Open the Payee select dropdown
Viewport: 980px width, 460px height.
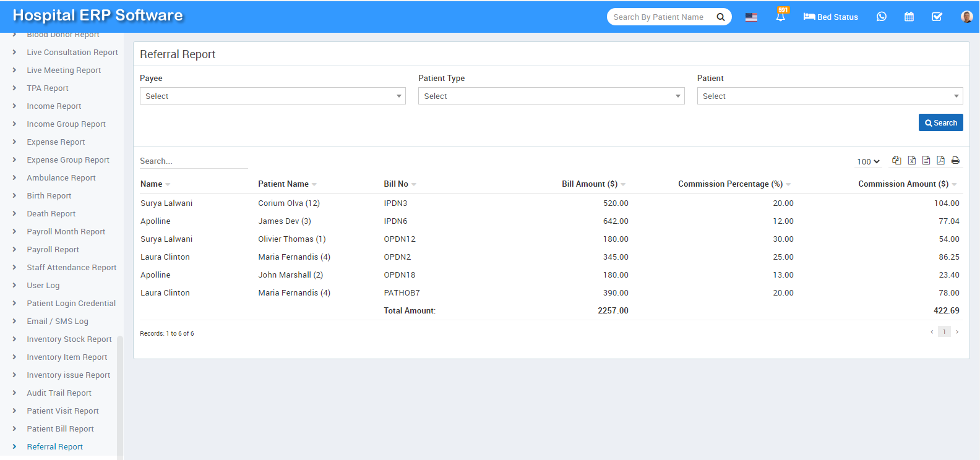[272, 96]
